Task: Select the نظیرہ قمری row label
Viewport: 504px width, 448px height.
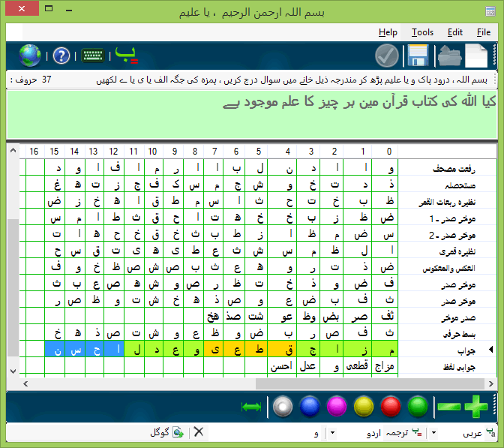Action: point(457,252)
